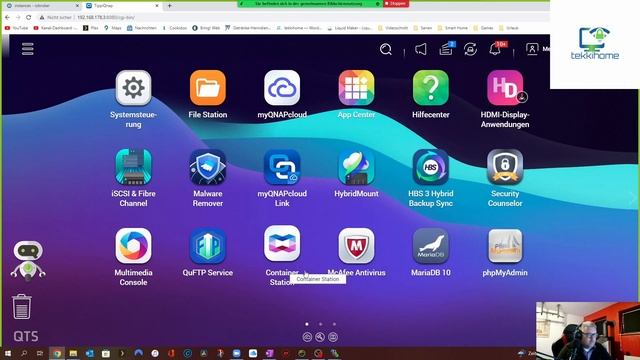
Task: Go to first desktop page dot
Action: coord(307,324)
